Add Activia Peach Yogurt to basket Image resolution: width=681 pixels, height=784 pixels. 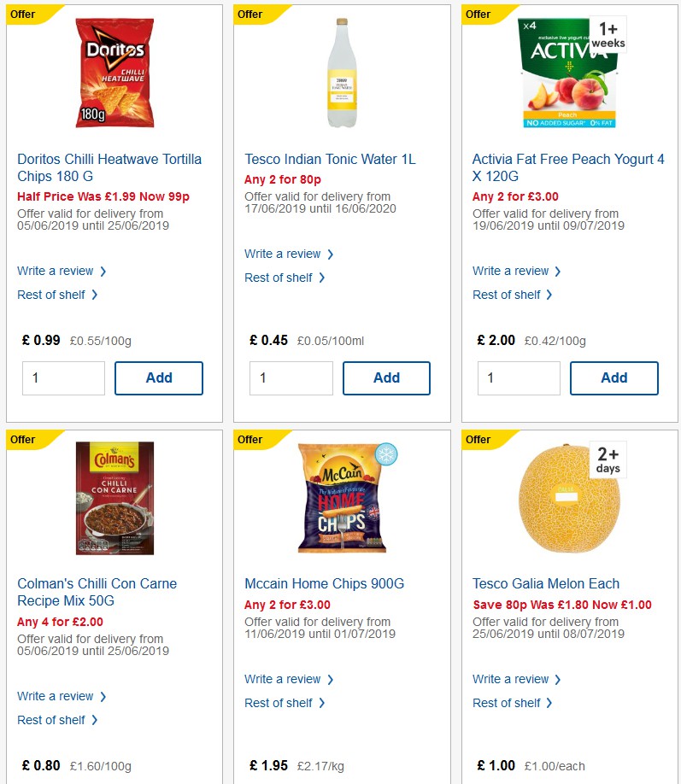614,377
